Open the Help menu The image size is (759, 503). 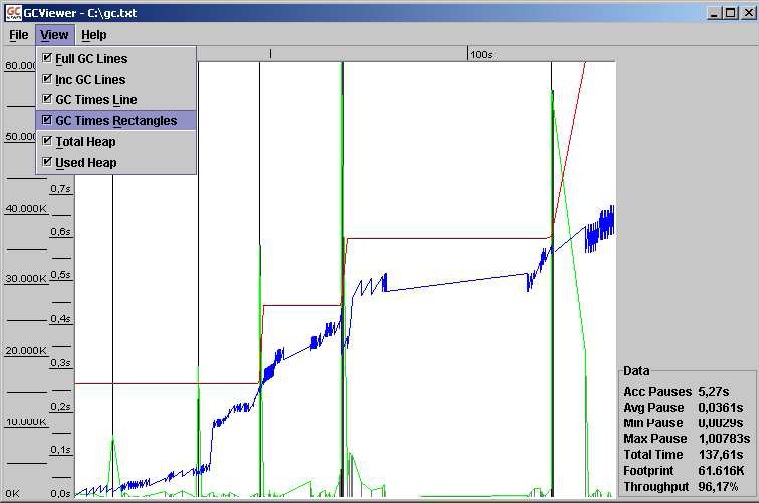[x=93, y=35]
